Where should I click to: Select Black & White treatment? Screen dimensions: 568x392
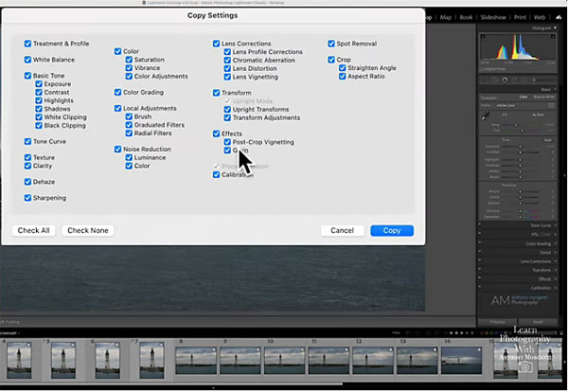click(543, 97)
